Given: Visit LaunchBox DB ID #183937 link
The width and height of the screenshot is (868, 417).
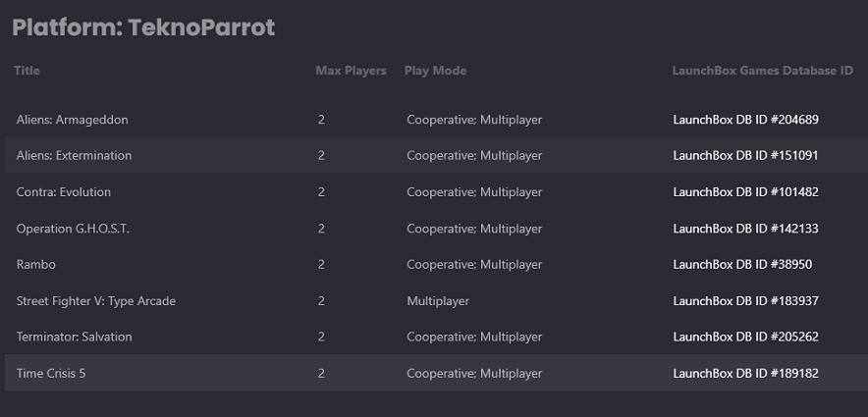Looking at the screenshot, I should 745,301.
